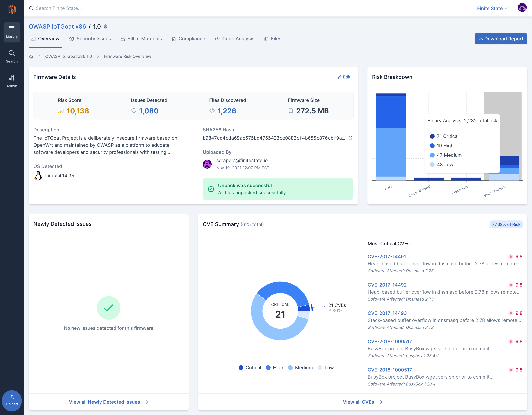This screenshot has height=415, width=532.
Task: Switch to the Overview tab
Action: pyautogui.click(x=45, y=39)
